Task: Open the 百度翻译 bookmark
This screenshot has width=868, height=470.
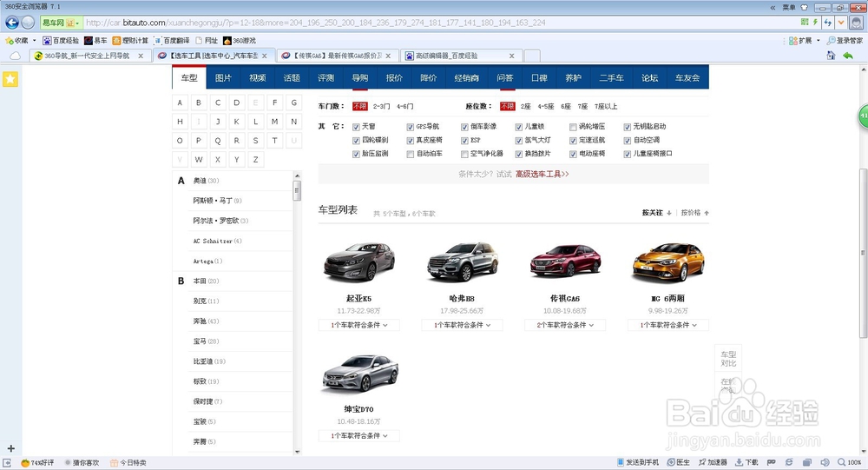Action: 172,41
